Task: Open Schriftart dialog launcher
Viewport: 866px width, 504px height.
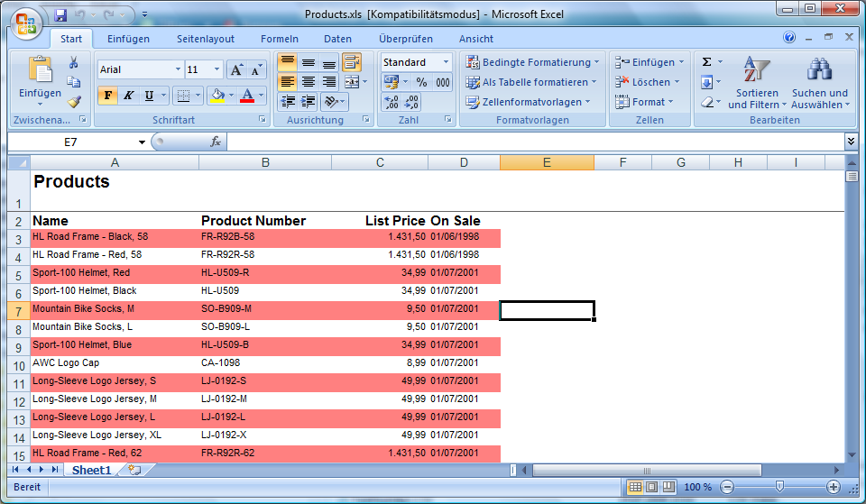Action: tap(263, 119)
